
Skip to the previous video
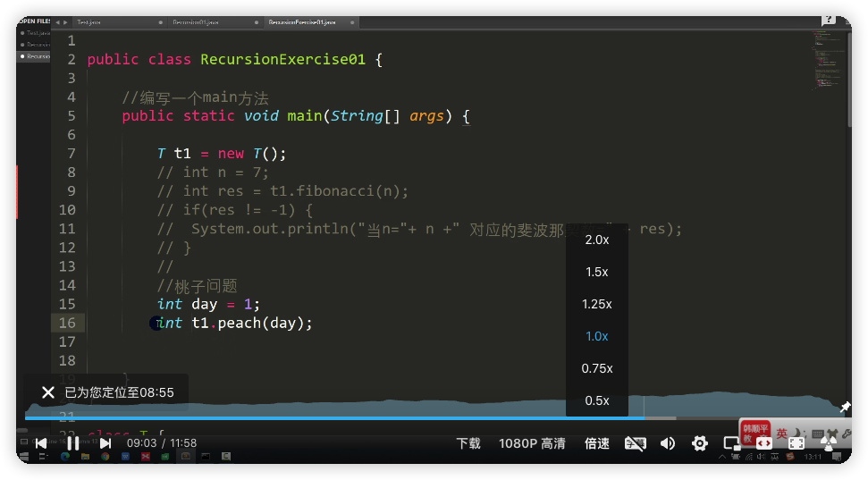click(41, 443)
